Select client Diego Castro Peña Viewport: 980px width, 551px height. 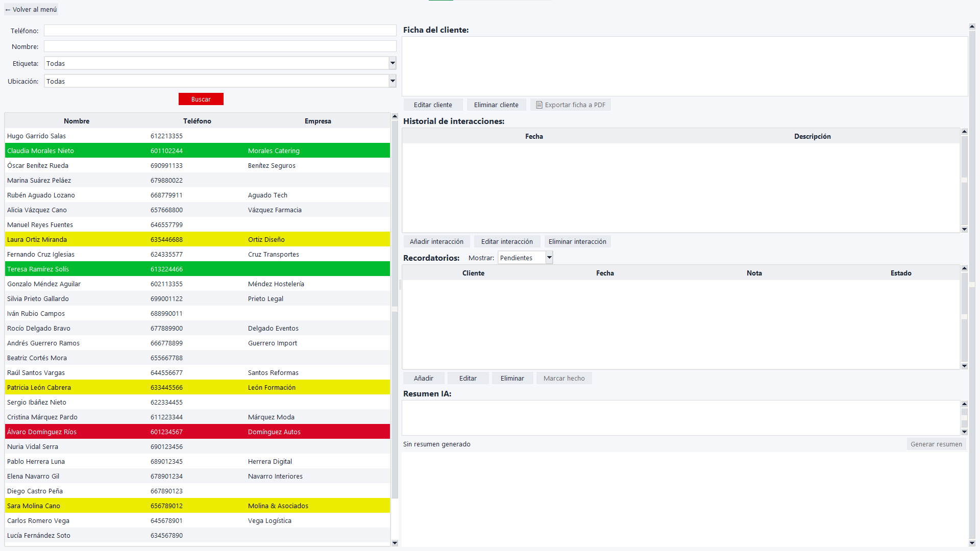pos(198,491)
